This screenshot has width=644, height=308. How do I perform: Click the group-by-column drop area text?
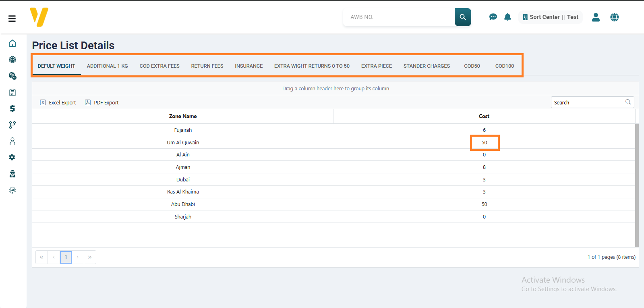(335, 88)
